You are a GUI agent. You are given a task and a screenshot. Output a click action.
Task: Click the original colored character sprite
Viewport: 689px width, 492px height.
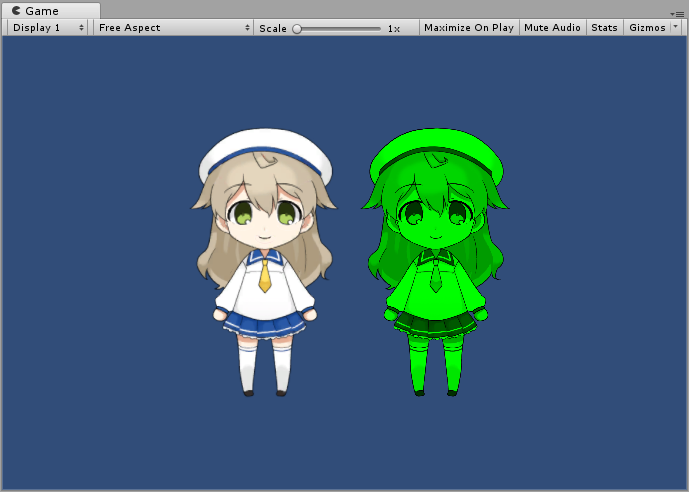coord(265,262)
